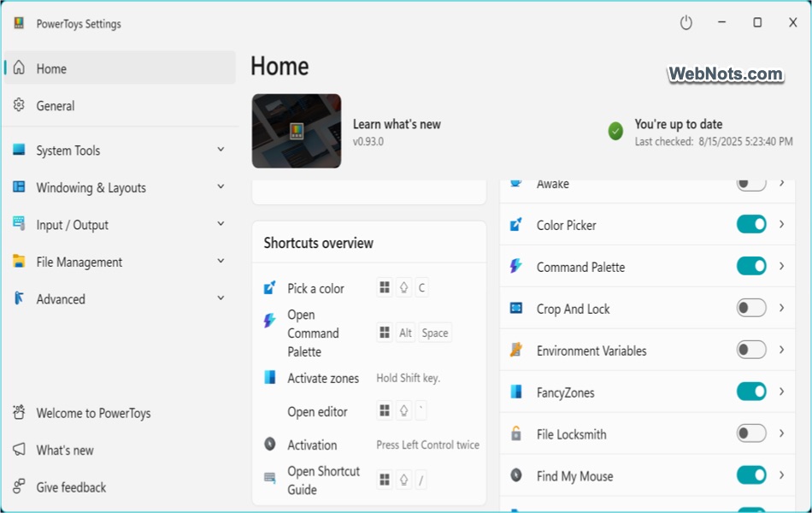Click the General gear icon
This screenshot has height=513, width=812.
19,105
